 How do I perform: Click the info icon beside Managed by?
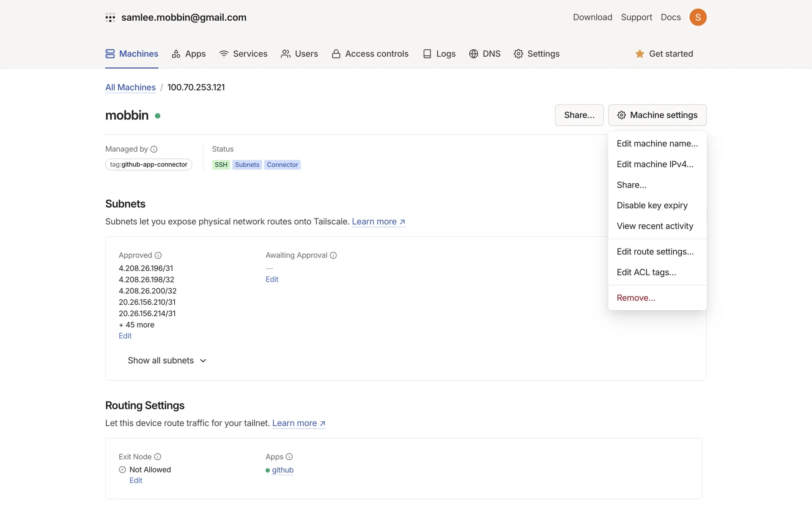pyautogui.click(x=154, y=149)
